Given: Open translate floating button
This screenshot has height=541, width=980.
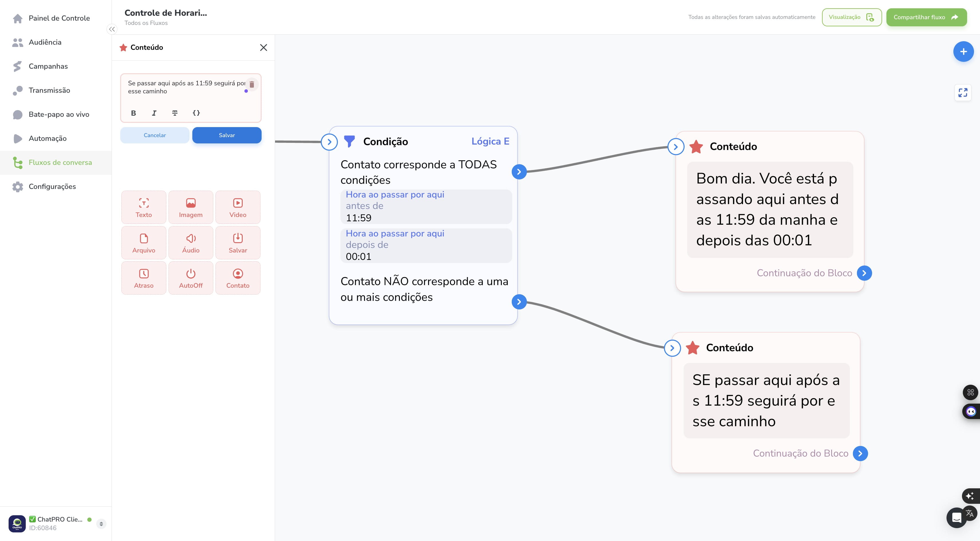Looking at the screenshot, I should (970, 513).
